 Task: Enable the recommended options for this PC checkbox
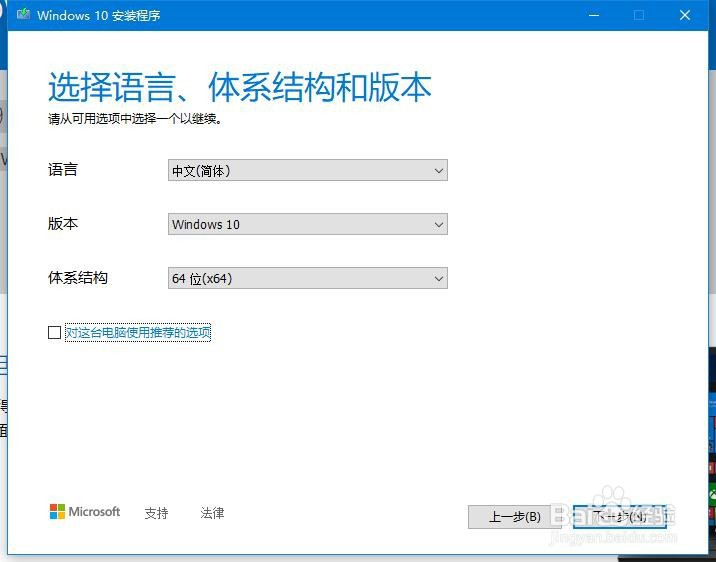coord(54,332)
